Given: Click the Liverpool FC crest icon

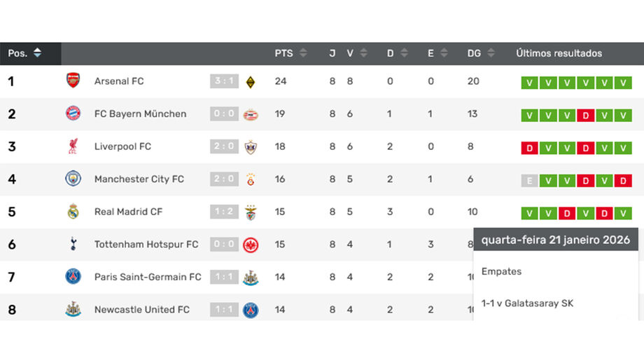Looking at the screenshot, I should [73, 146].
